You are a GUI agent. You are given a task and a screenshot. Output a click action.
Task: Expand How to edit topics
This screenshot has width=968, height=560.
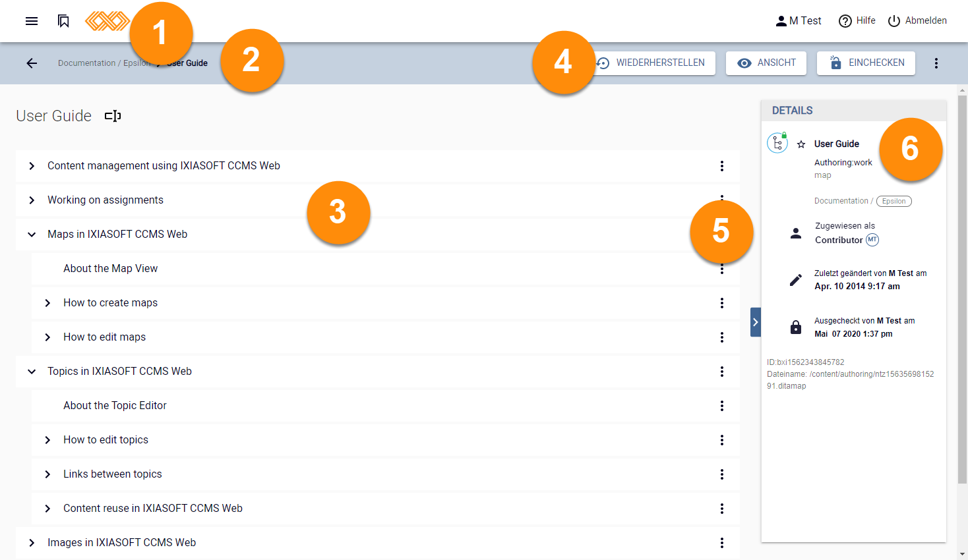click(47, 440)
